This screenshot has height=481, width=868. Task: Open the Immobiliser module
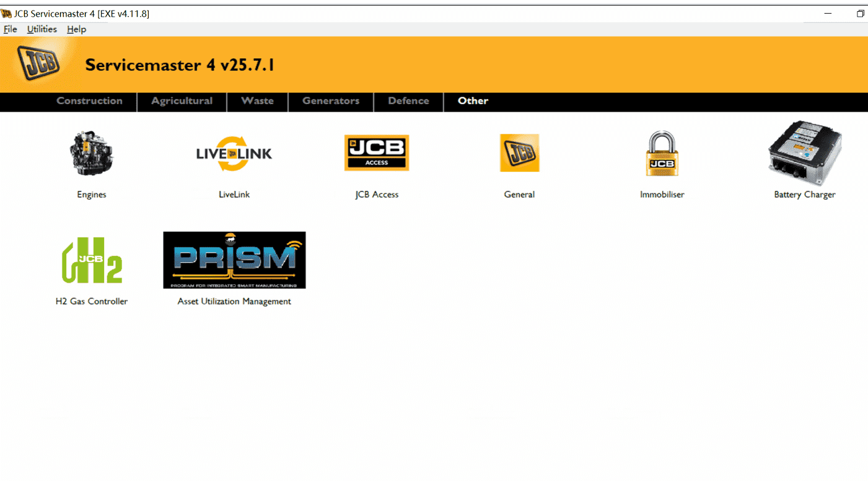point(662,152)
